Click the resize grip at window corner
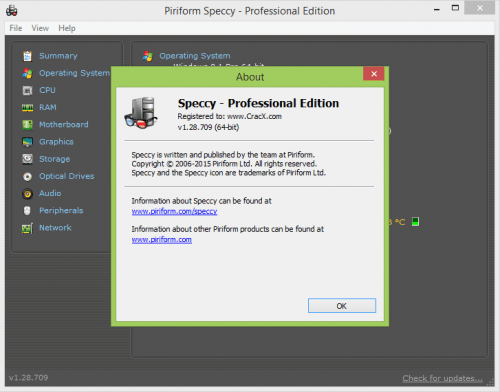 coord(491,382)
